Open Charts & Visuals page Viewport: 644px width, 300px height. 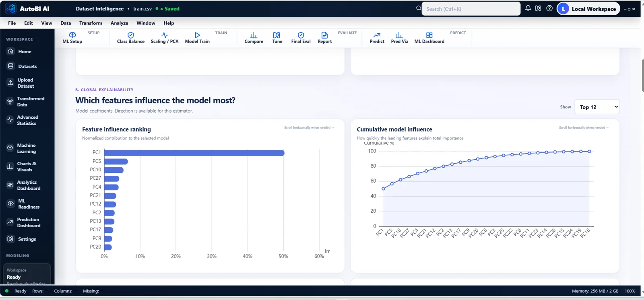pyautogui.click(x=27, y=166)
